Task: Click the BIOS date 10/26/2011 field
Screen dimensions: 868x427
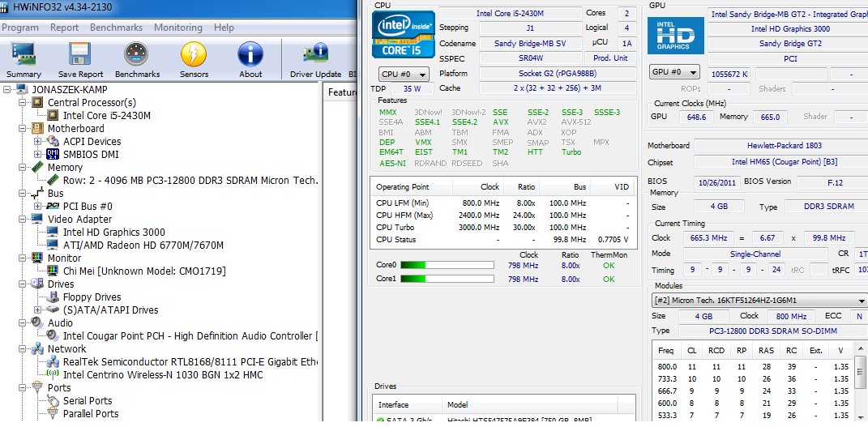Action: pos(716,182)
